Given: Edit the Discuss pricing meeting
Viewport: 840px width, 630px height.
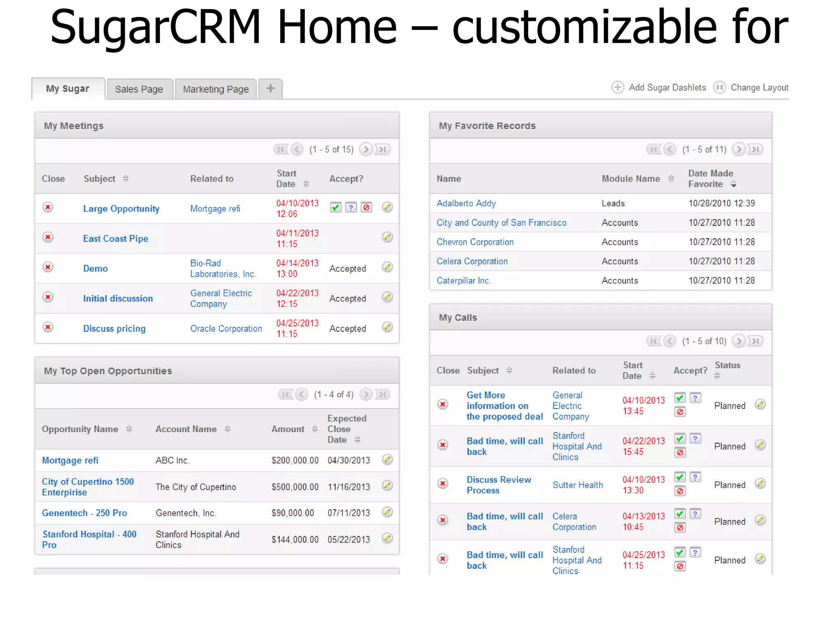Looking at the screenshot, I should coord(387,327).
